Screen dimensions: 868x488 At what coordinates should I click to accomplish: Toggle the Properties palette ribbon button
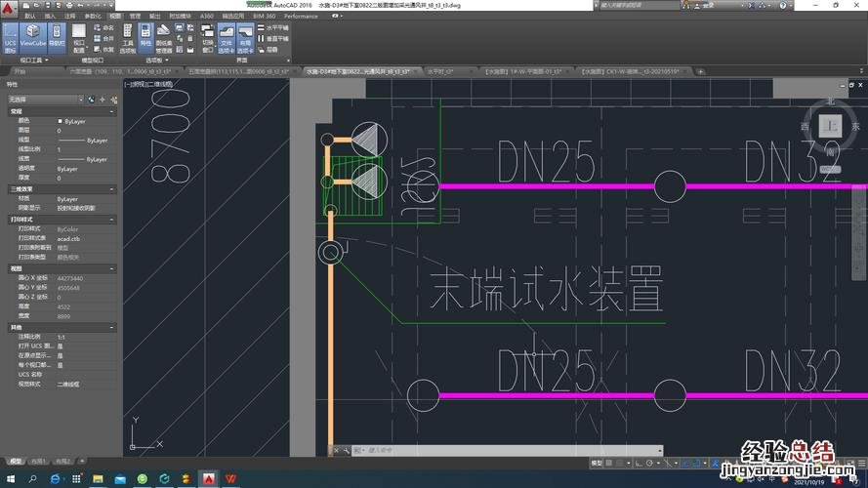coord(146,37)
